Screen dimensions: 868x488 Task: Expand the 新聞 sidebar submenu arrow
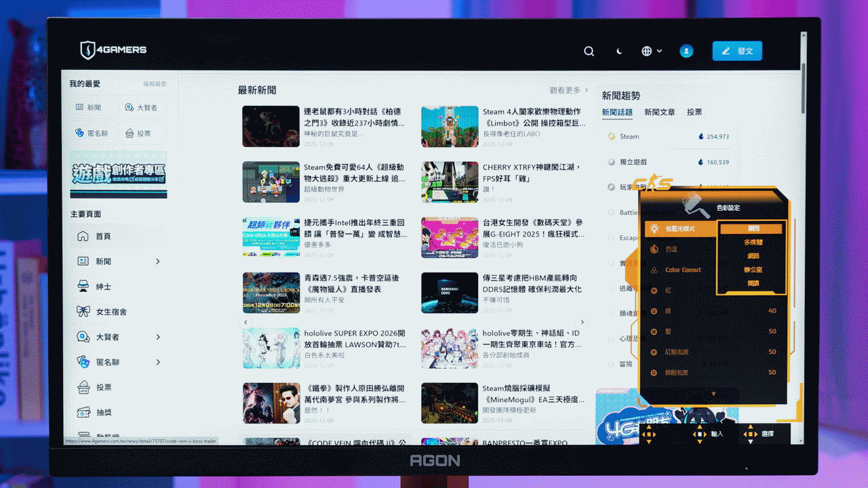point(158,262)
